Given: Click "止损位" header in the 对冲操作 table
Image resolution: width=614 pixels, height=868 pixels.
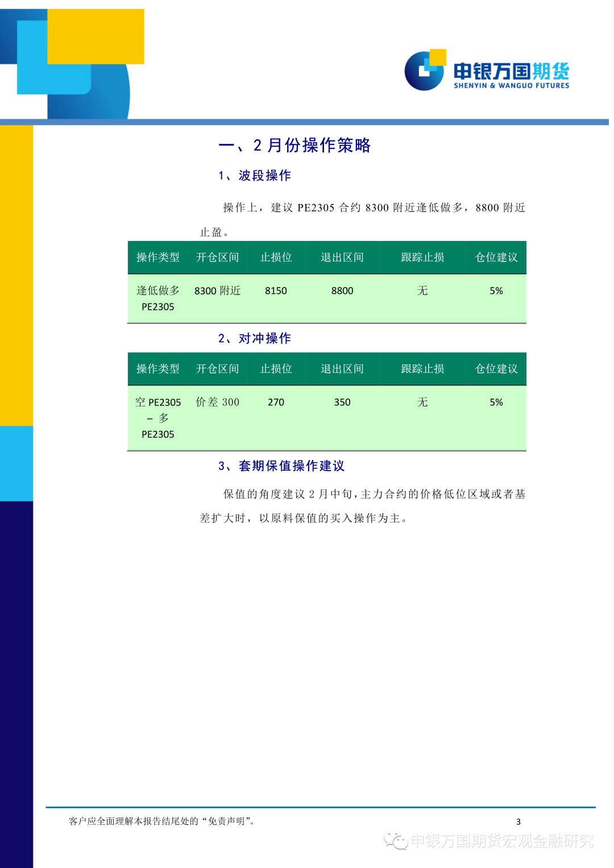Looking at the screenshot, I should point(276,369).
